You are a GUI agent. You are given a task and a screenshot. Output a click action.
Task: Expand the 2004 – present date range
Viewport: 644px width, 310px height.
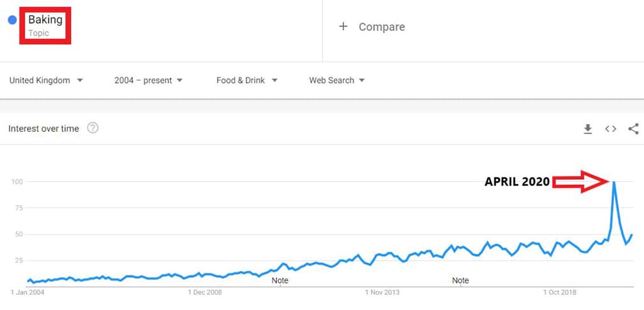148,80
